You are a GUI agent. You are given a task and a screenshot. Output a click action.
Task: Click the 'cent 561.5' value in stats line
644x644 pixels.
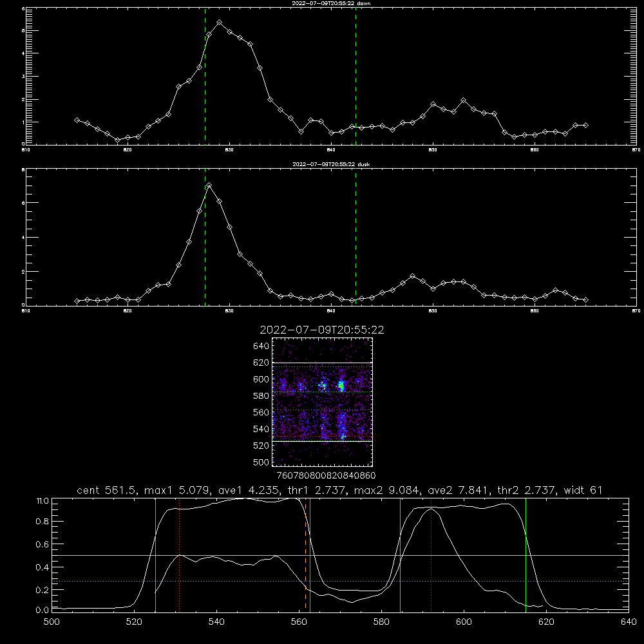tap(107, 490)
